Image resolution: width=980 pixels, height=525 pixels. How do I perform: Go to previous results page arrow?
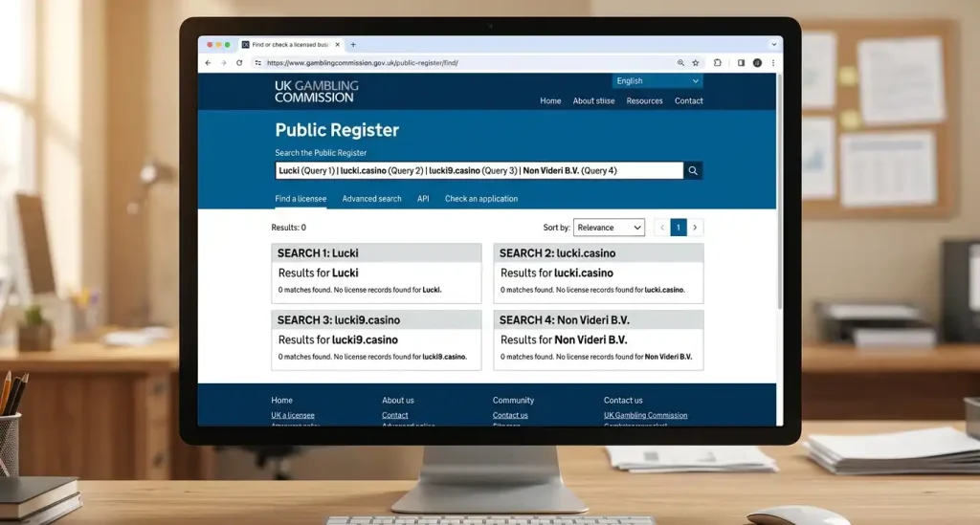662,228
